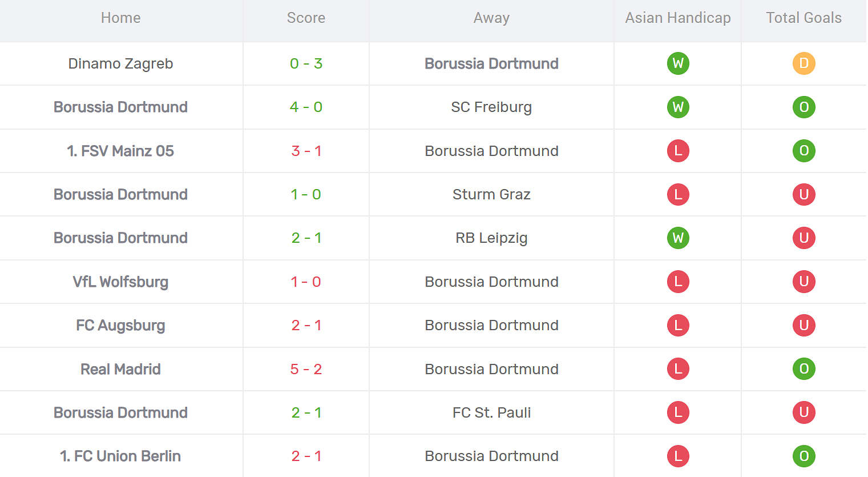Click the green W badge in RB Leipzig row
This screenshot has height=477, width=868.
pyautogui.click(x=678, y=238)
